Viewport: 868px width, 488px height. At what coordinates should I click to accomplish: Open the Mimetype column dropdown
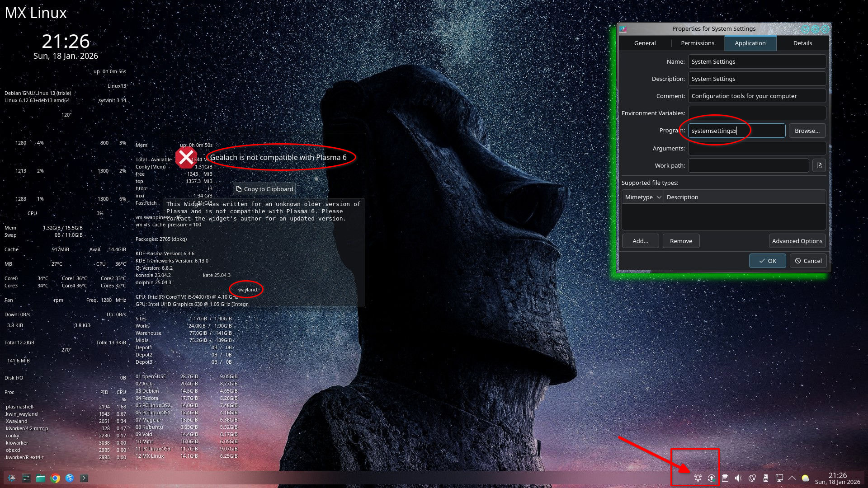643,197
